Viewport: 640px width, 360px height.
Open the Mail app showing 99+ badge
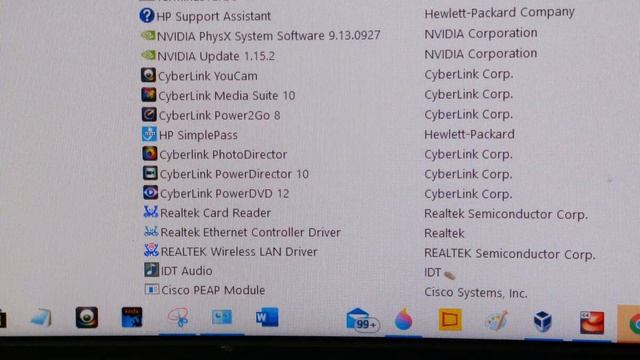[x=362, y=320]
